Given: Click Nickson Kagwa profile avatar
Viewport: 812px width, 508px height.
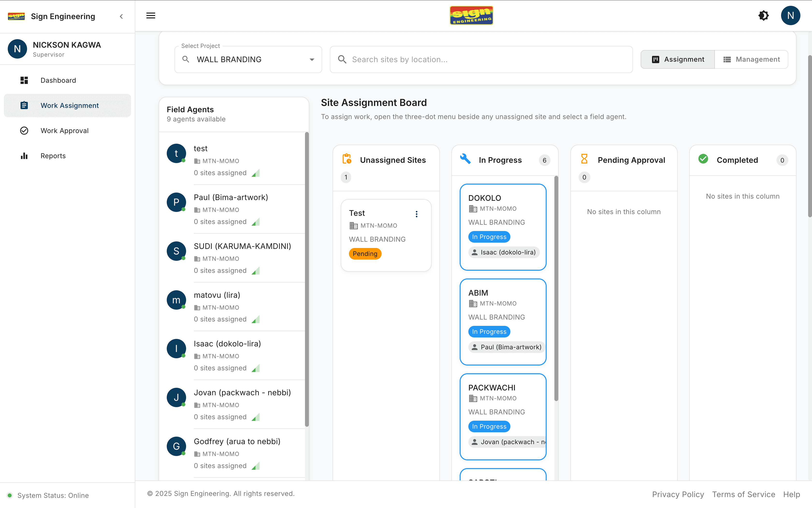Looking at the screenshot, I should 17,49.
